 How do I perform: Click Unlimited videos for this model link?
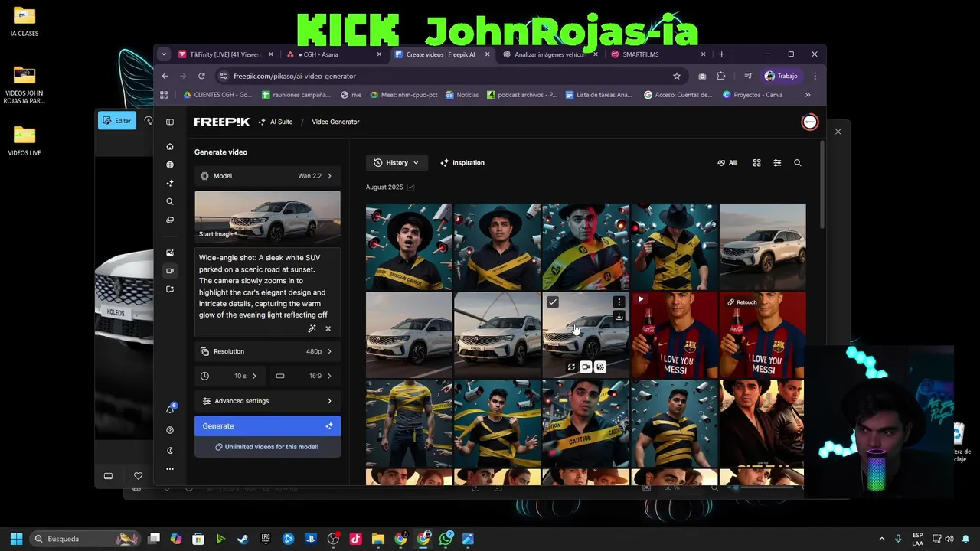[267, 447]
